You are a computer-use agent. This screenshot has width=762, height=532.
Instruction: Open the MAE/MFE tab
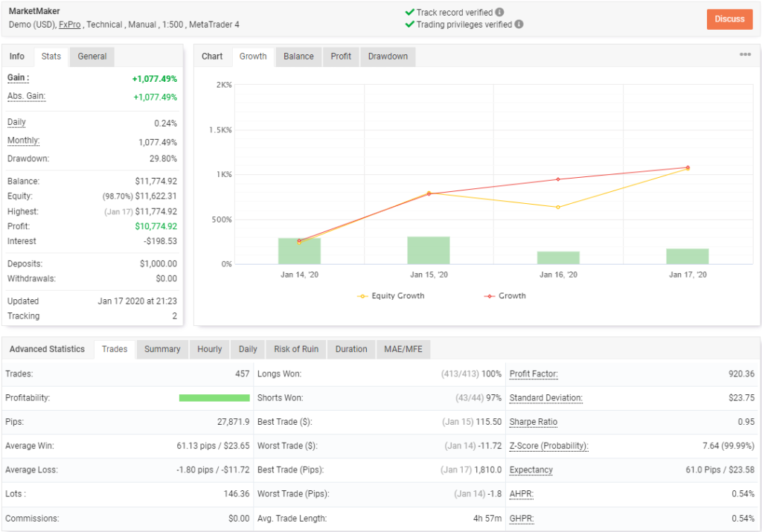point(403,349)
